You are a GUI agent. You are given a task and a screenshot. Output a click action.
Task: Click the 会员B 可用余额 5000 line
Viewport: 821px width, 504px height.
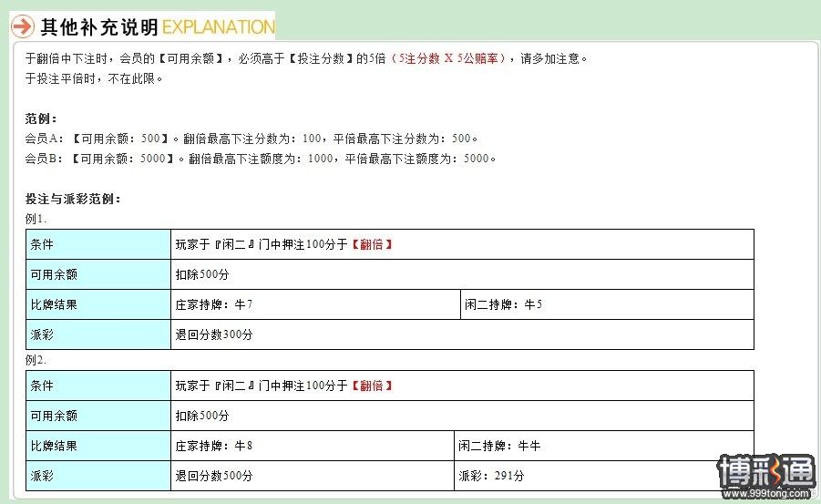(x=261, y=159)
